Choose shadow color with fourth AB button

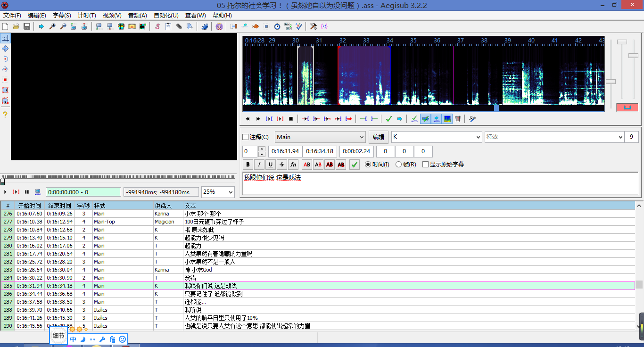pyautogui.click(x=341, y=165)
